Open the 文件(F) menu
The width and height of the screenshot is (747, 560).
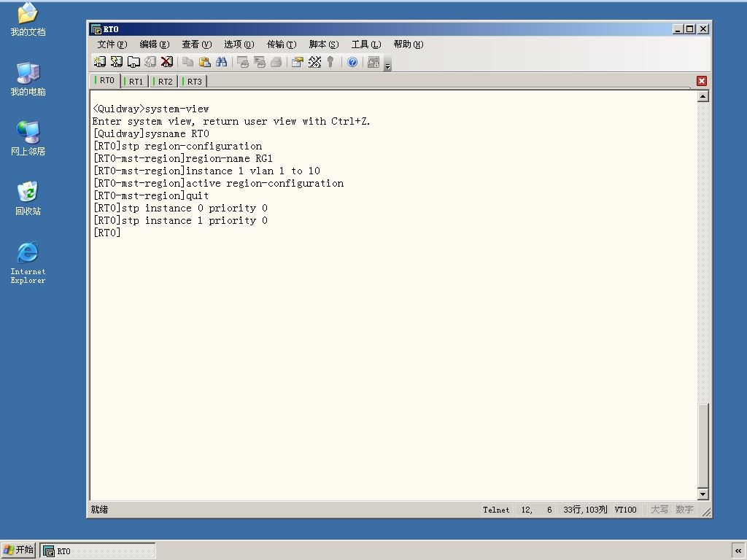coord(112,44)
